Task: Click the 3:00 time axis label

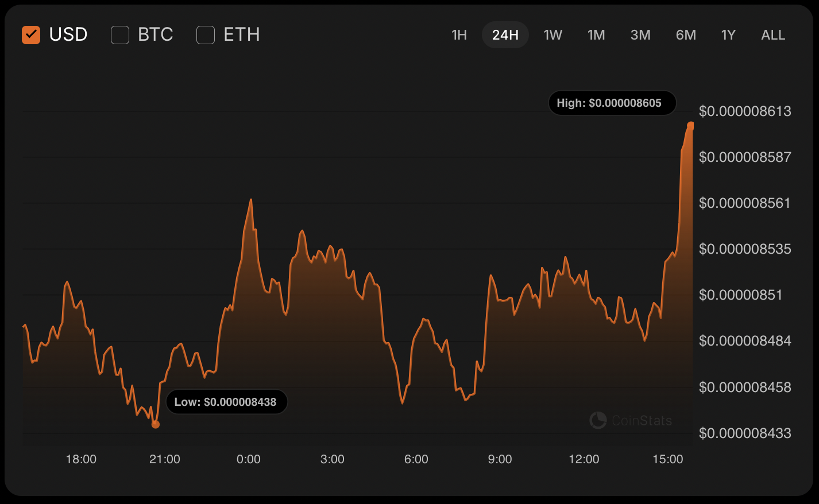Action: click(x=333, y=459)
